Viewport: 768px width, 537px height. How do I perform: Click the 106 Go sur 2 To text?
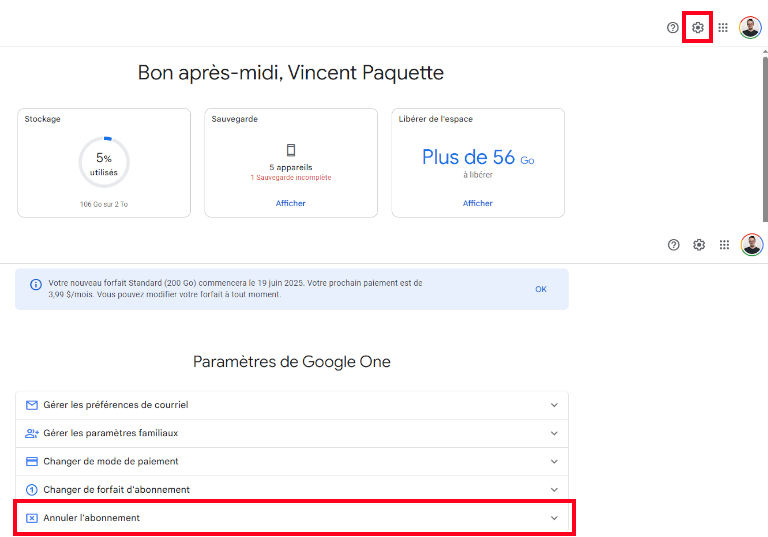click(x=104, y=204)
